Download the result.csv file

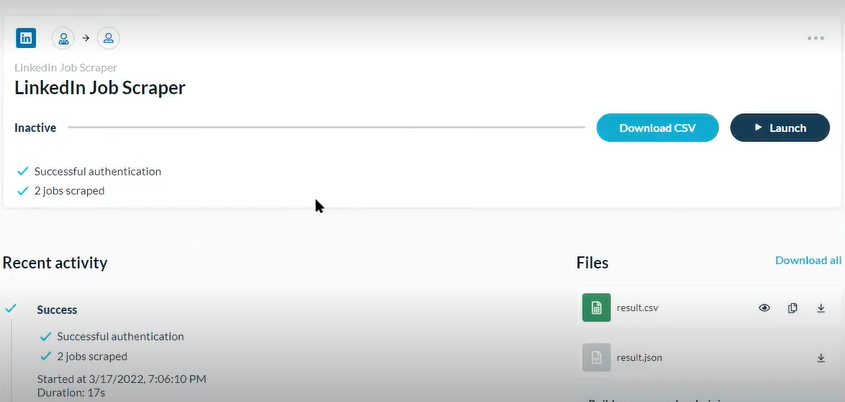[x=821, y=308]
